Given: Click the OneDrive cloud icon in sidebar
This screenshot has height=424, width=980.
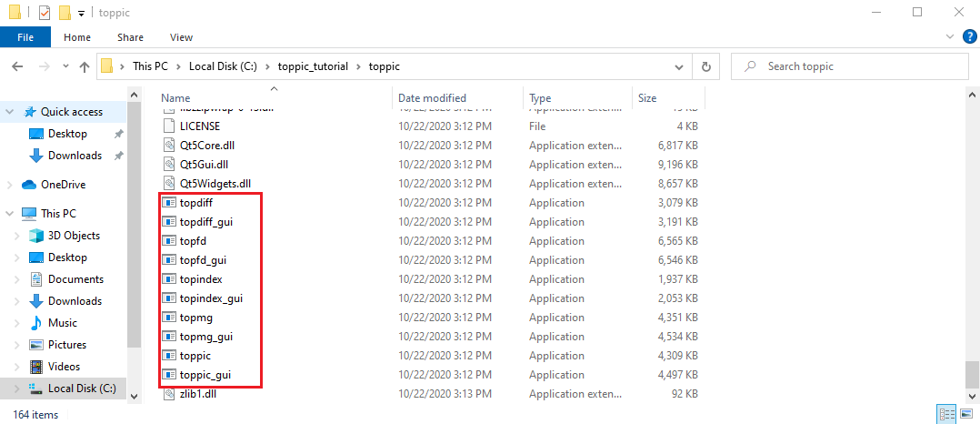Looking at the screenshot, I should [28, 185].
